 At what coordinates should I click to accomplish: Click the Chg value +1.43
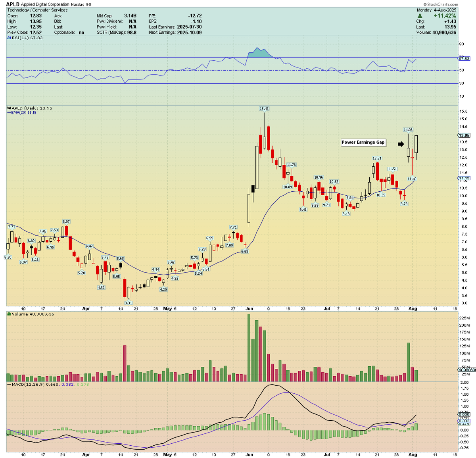(450, 21)
